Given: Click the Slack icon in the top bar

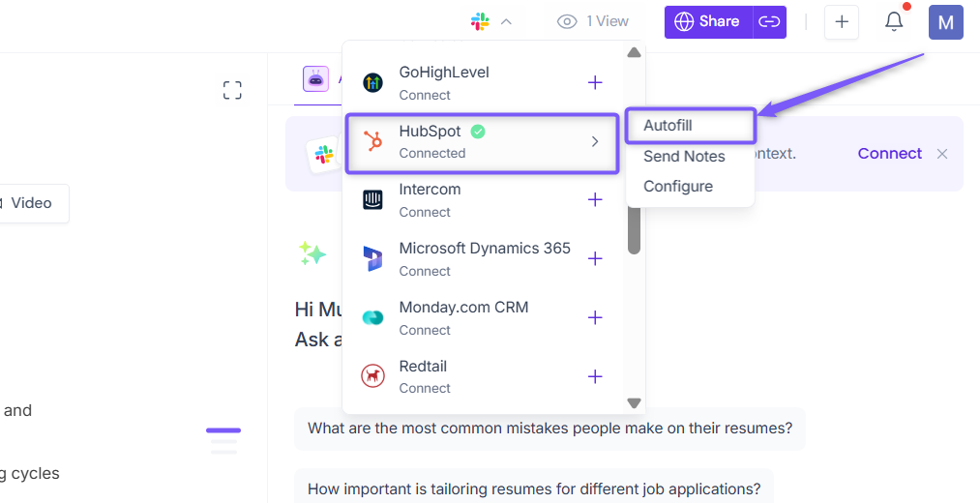Looking at the screenshot, I should click(x=480, y=22).
